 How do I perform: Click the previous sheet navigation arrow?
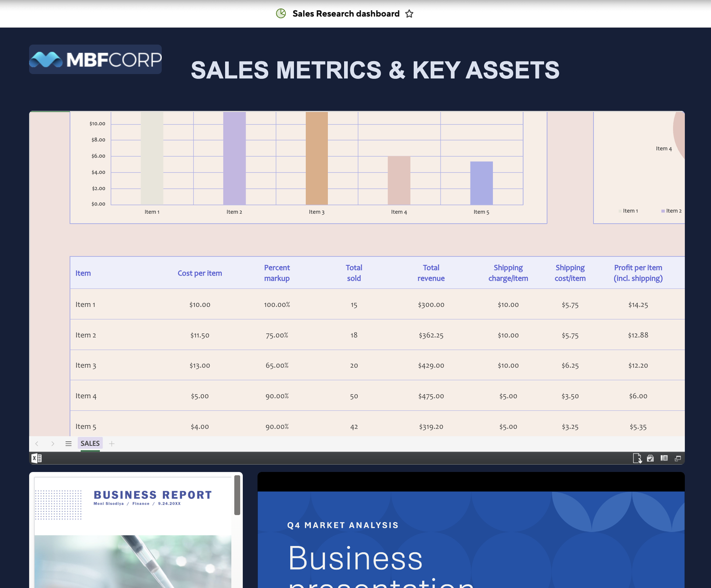click(37, 444)
